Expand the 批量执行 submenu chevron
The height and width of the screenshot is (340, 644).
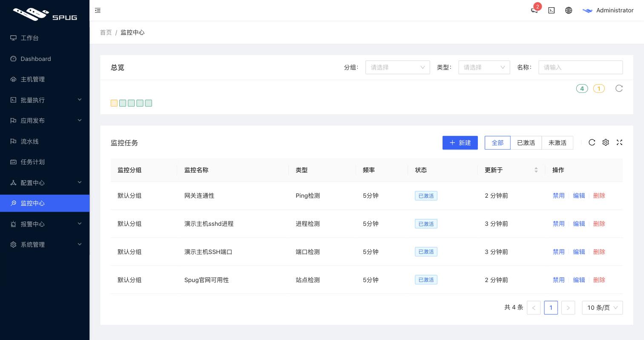point(80,100)
